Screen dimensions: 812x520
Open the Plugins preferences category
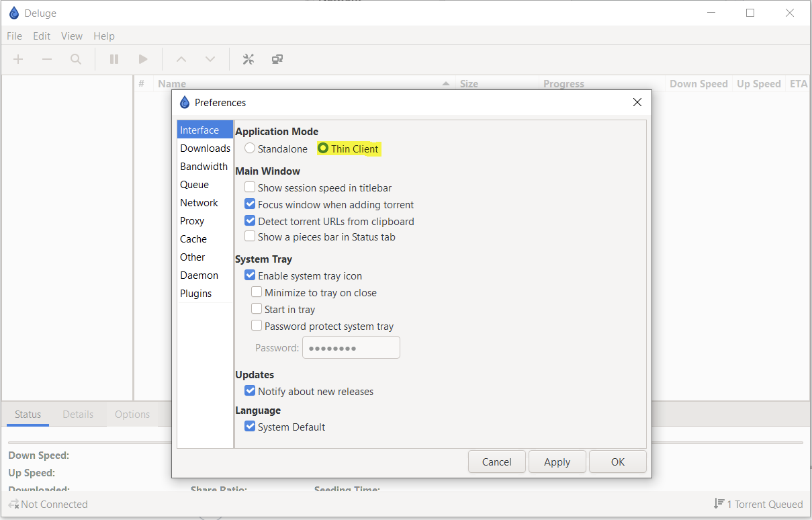tap(205, 294)
